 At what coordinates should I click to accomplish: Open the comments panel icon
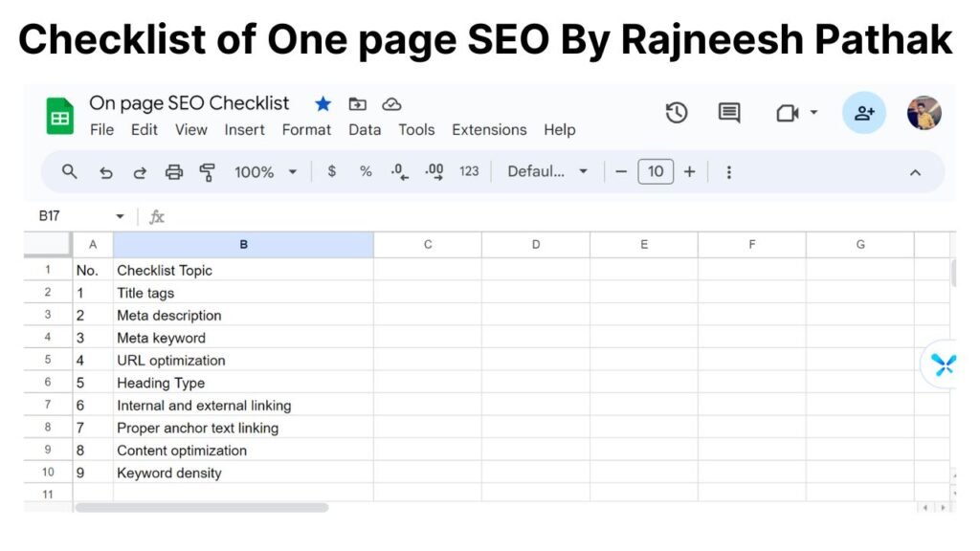click(x=729, y=113)
